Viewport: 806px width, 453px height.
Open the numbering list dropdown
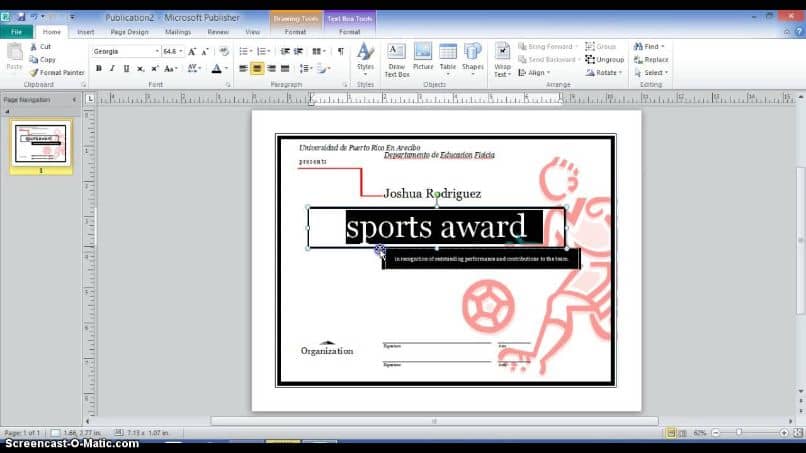click(263, 51)
